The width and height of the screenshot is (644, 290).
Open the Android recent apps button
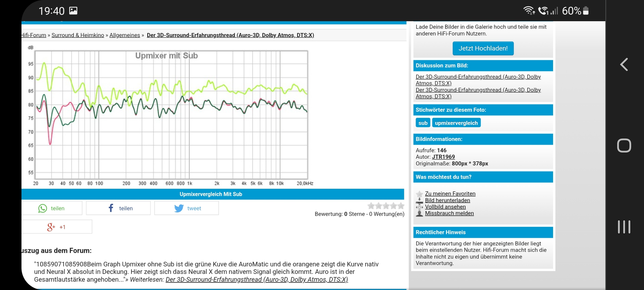coord(624,227)
